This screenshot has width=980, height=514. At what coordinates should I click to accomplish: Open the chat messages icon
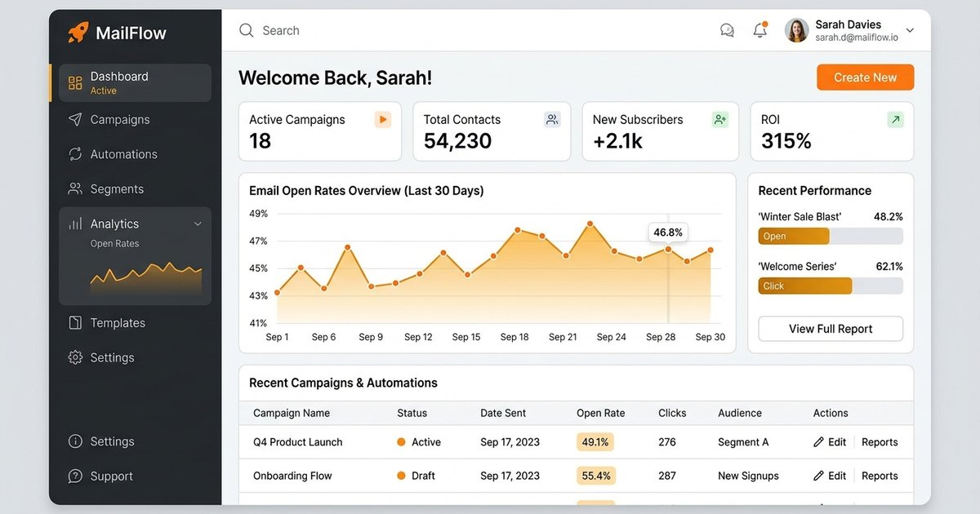(727, 31)
